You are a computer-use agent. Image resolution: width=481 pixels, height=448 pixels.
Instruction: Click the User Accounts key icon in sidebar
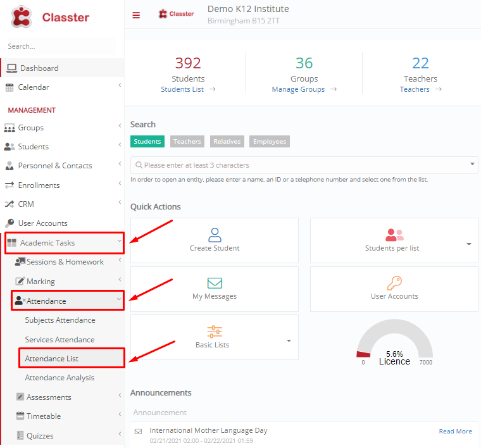pyautogui.click(x=9, y=223)
